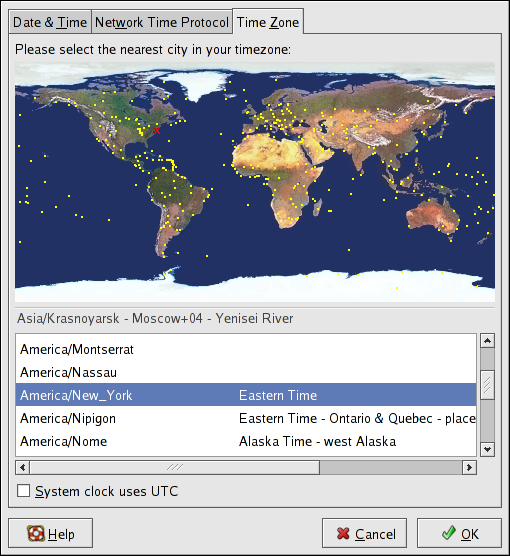
Task: Click the down arrow of the city list scrollbar
Action: point(487,449)
